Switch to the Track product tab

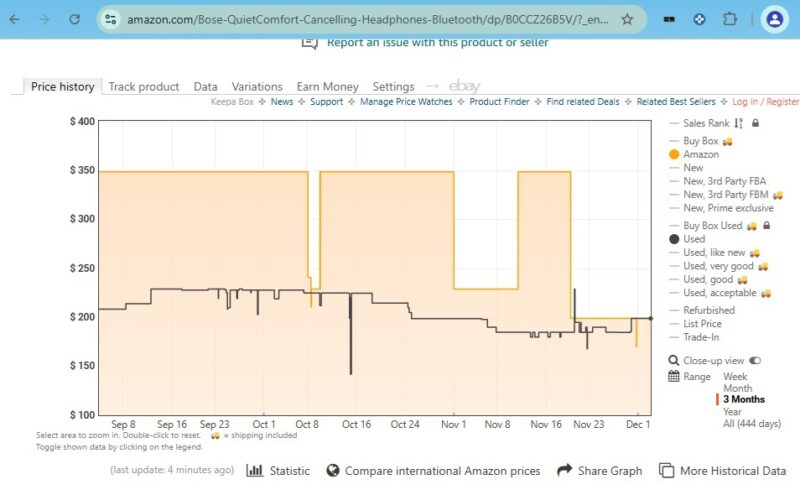point(143,87)
